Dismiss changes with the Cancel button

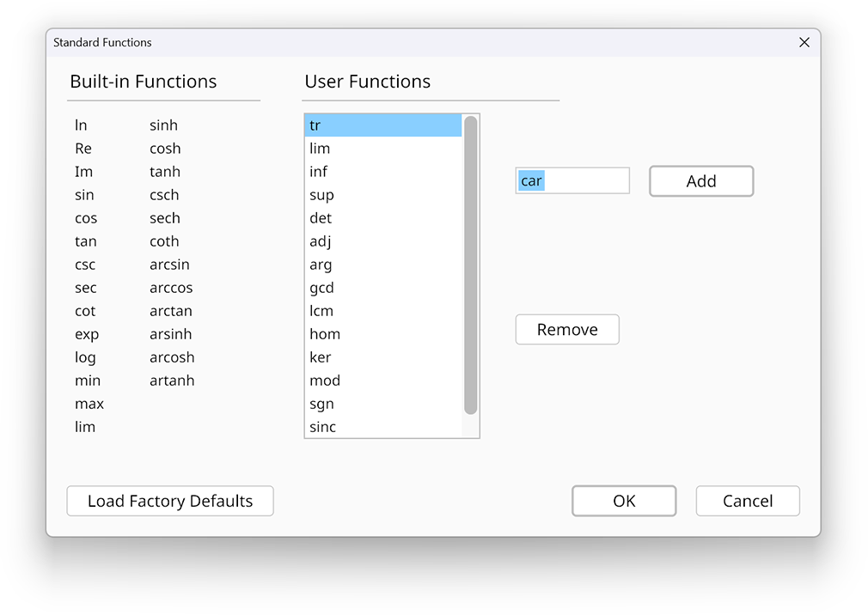[x=747, y=501]
